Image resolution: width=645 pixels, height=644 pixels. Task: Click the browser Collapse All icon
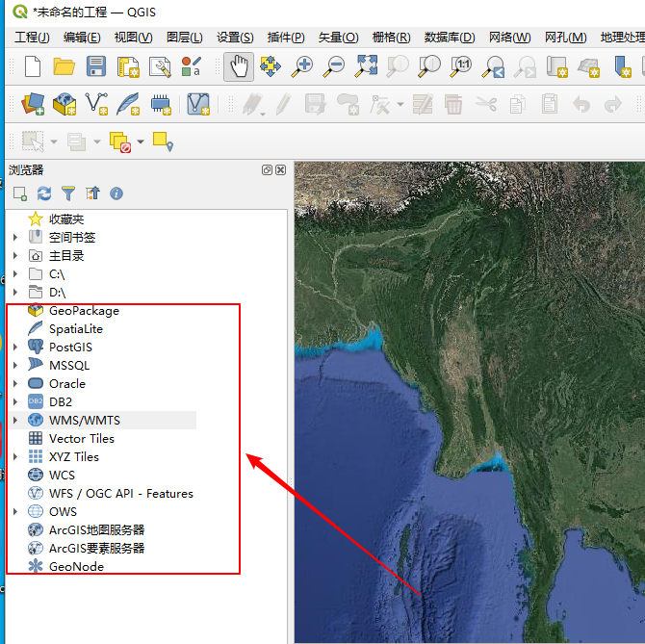tap(92, 193)
